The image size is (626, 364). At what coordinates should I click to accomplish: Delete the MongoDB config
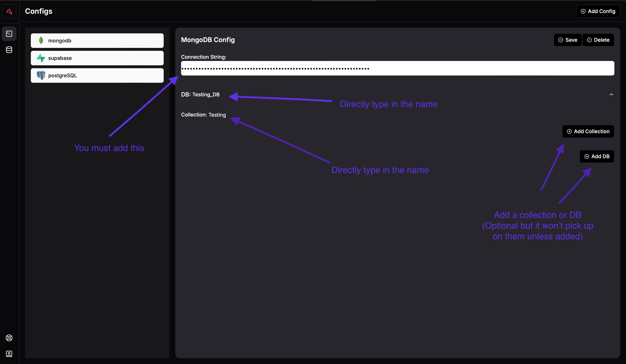tap(598, 40)
